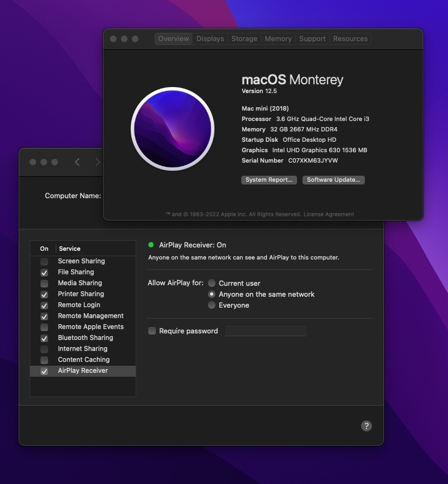Uncheck the File Sharing service
Viewport: 448px width, 484px height.
tap(44, 273)
